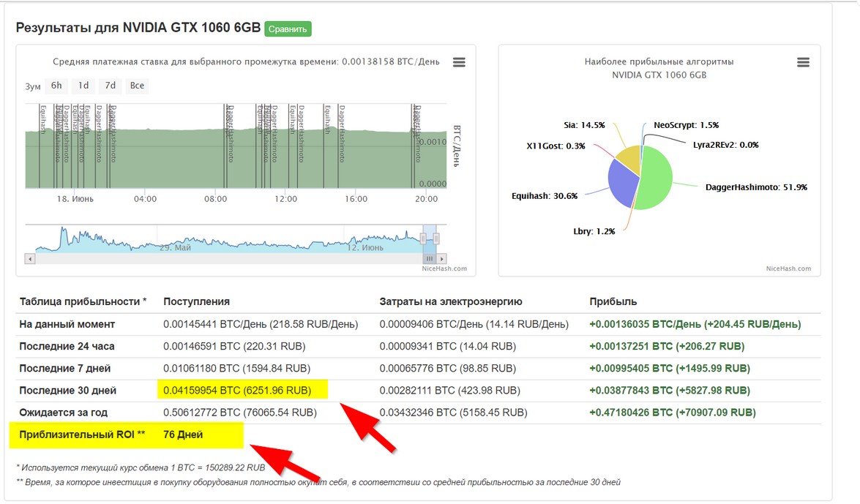Open NiceHash.com credit under line chart

[444, 268]
